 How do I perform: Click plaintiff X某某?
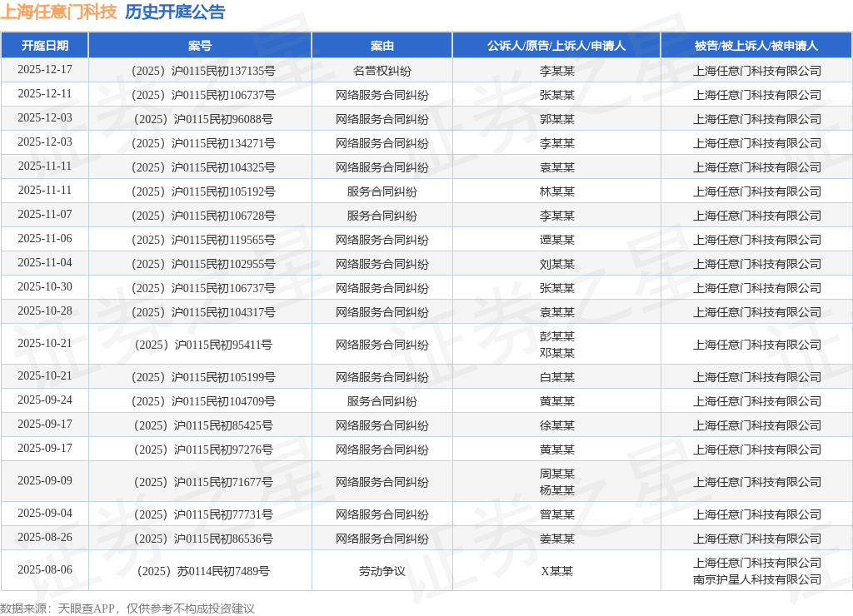click(x=557, y=571)
